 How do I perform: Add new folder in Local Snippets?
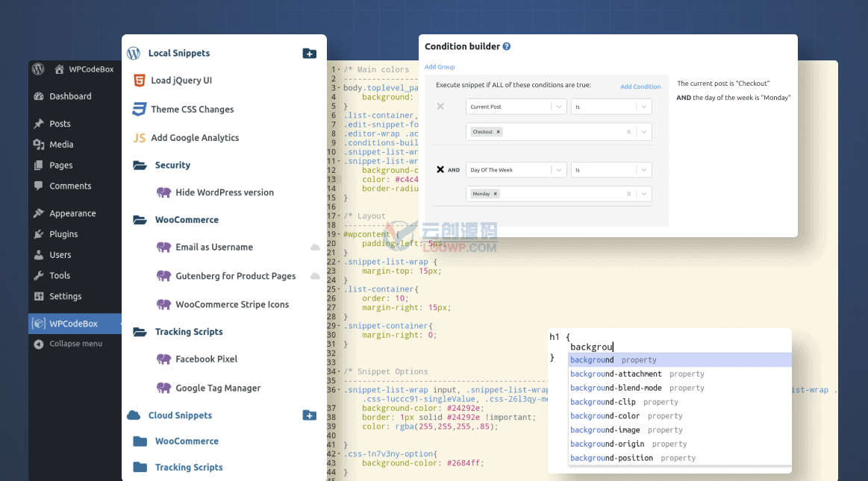coord(310,53)
